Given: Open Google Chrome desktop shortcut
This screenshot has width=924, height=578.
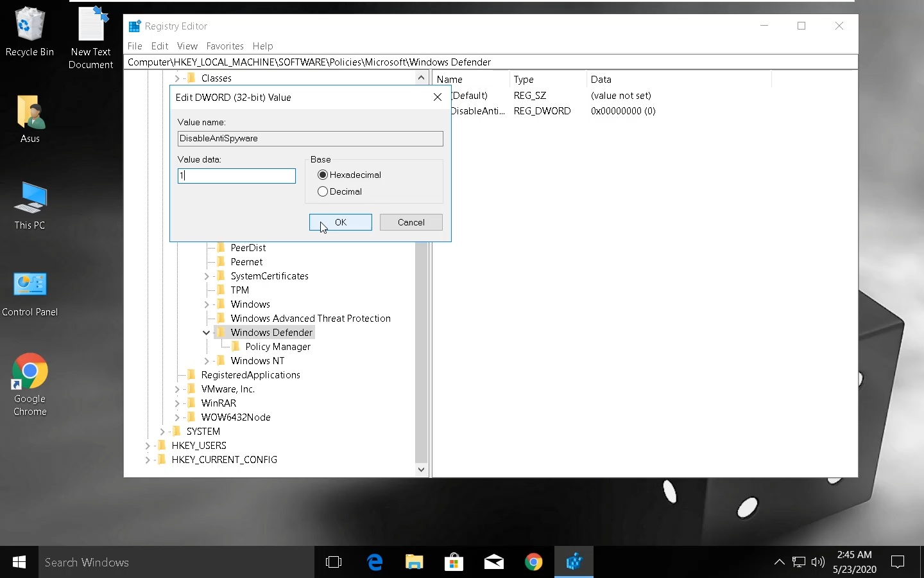Looking at the screenshot, I should pos(30,384).
